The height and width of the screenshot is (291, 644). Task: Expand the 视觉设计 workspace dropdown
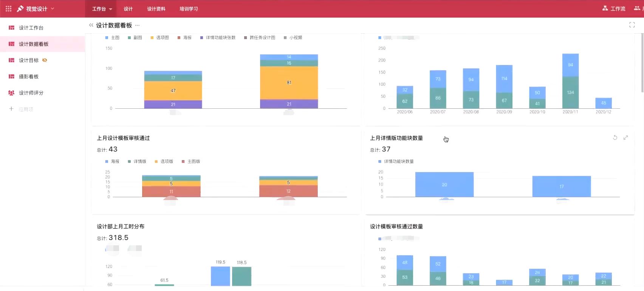coord(53,9)
